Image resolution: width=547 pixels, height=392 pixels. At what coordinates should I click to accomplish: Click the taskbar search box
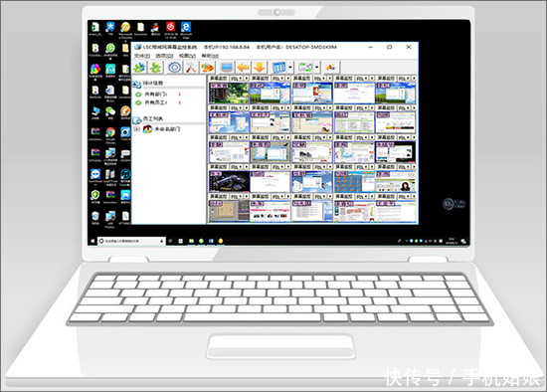coord(131,241)
